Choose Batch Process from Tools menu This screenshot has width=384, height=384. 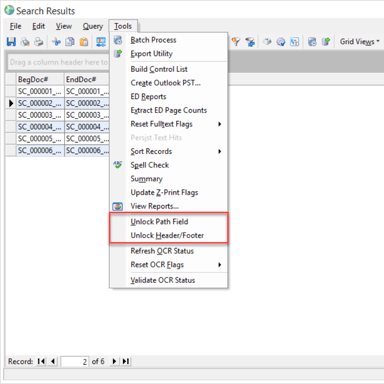coord(169,40)
